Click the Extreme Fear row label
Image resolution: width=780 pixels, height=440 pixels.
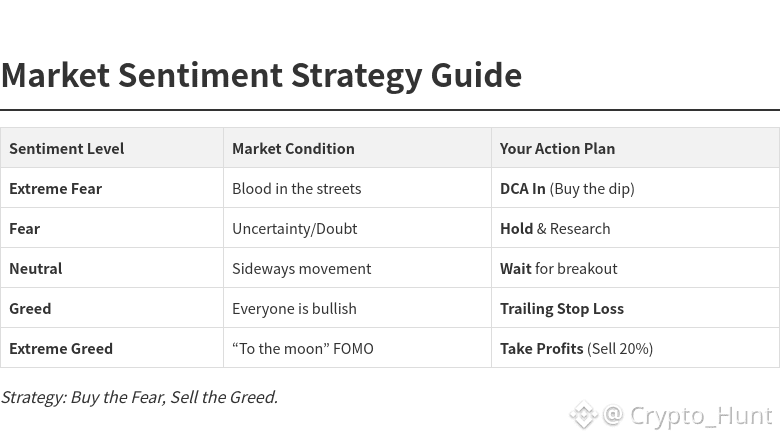tap(56, 188)
